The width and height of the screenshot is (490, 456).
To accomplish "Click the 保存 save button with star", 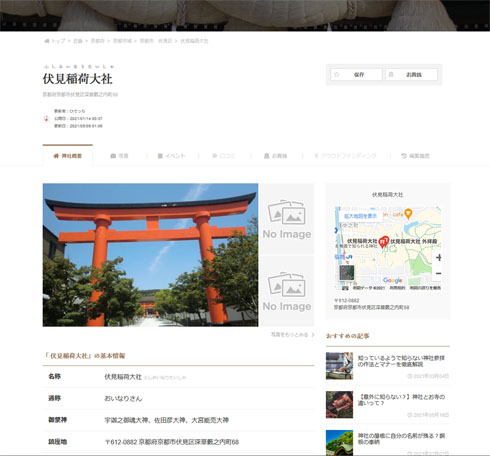I will point(356,74).
